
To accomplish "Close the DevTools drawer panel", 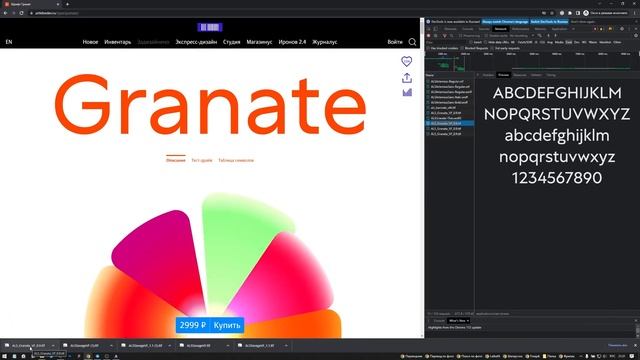I will (x=636, y=321).
